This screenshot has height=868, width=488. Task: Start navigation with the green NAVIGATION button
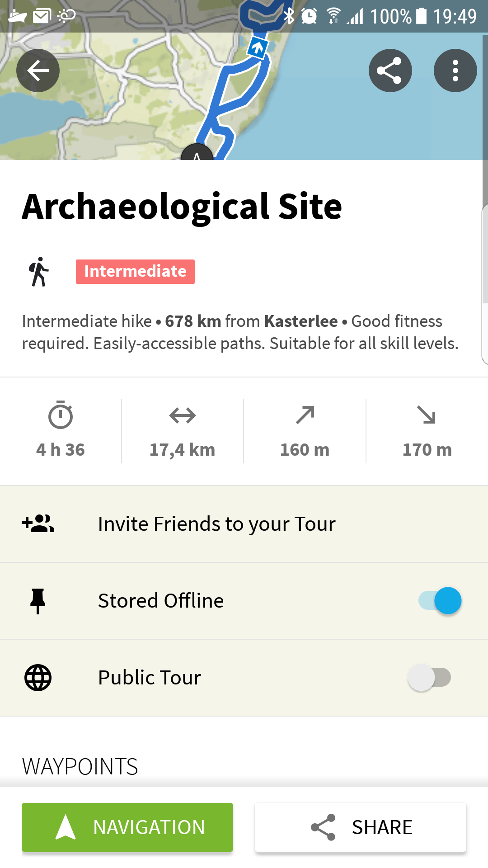pos(127,827)
